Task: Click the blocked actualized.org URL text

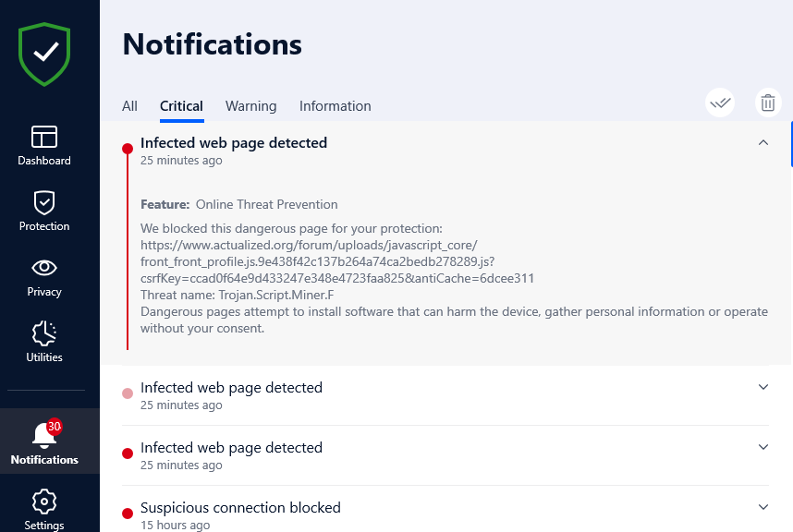Action: [x=337, y=261]
